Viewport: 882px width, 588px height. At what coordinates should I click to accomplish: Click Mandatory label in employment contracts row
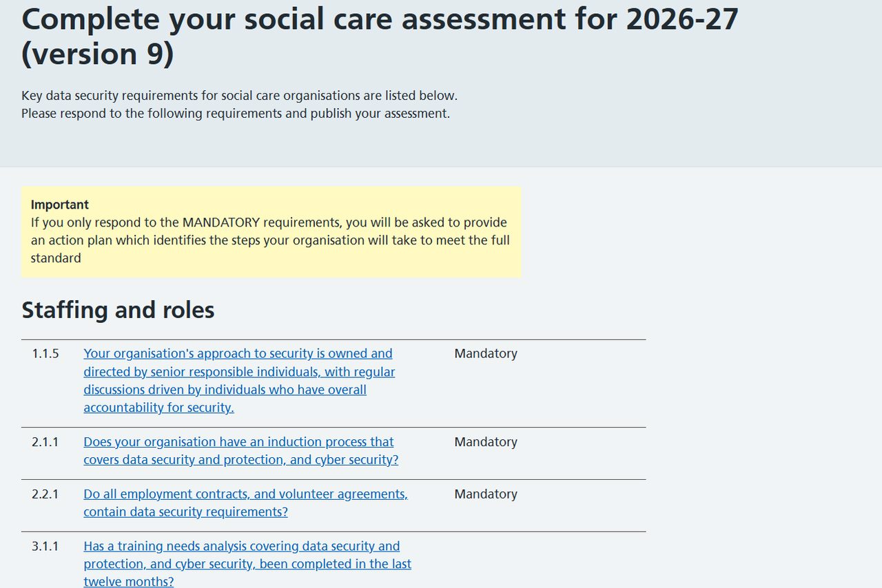(x=486, y=494)
